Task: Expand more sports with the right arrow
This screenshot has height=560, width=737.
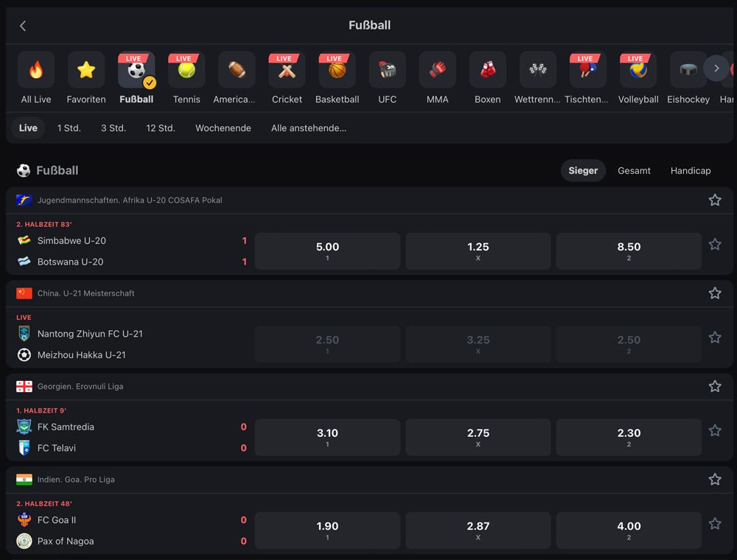Action: (716, 68)
